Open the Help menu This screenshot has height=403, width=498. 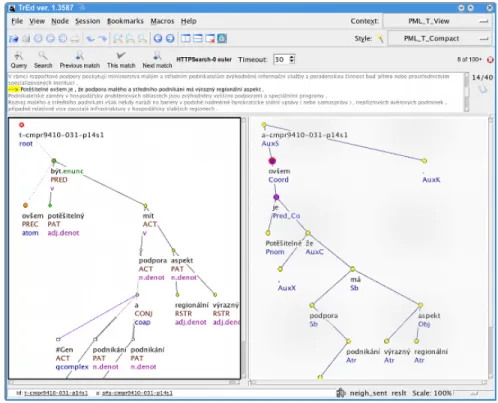pyautogui.click(x=189, y=21)
